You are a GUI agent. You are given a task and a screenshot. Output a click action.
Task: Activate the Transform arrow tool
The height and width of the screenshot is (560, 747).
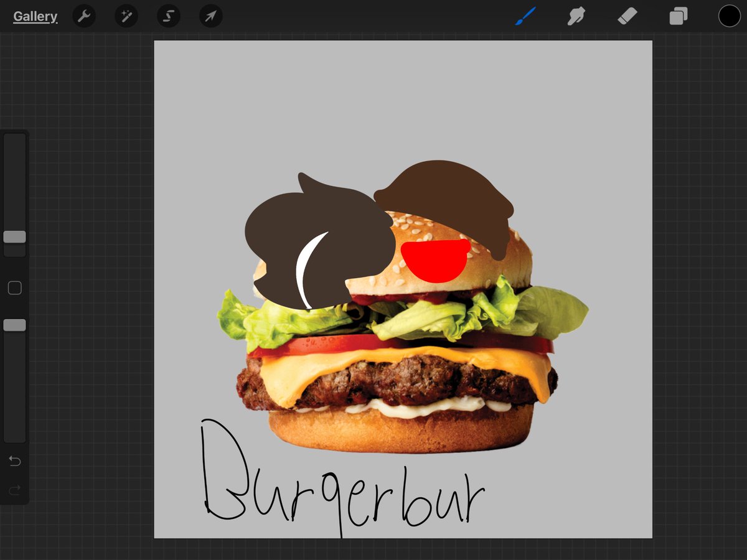click(x=210, y=16)
